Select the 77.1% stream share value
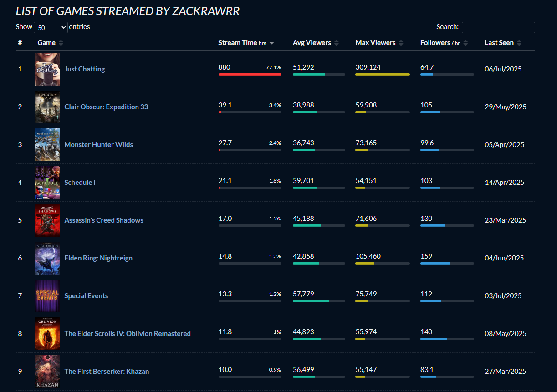 (x=274, y=67)
